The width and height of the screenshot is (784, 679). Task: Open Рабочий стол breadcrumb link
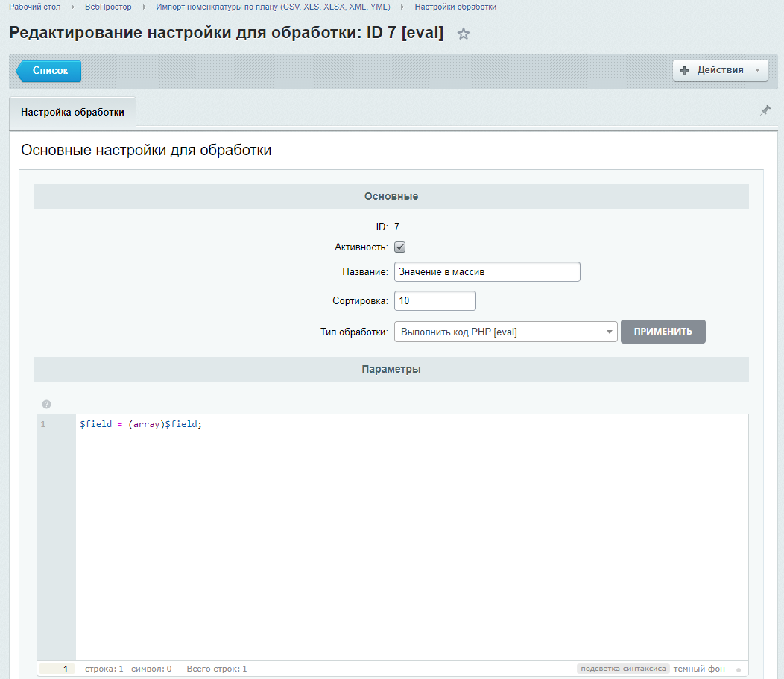pyautogui.click(x=34, y=7)
